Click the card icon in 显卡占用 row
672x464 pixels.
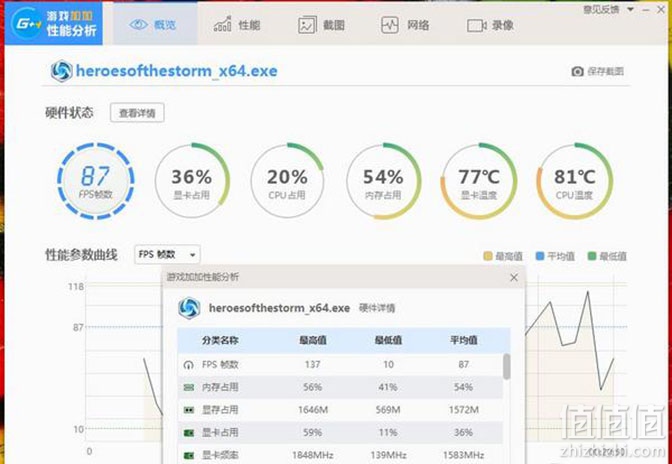(189, 433)
